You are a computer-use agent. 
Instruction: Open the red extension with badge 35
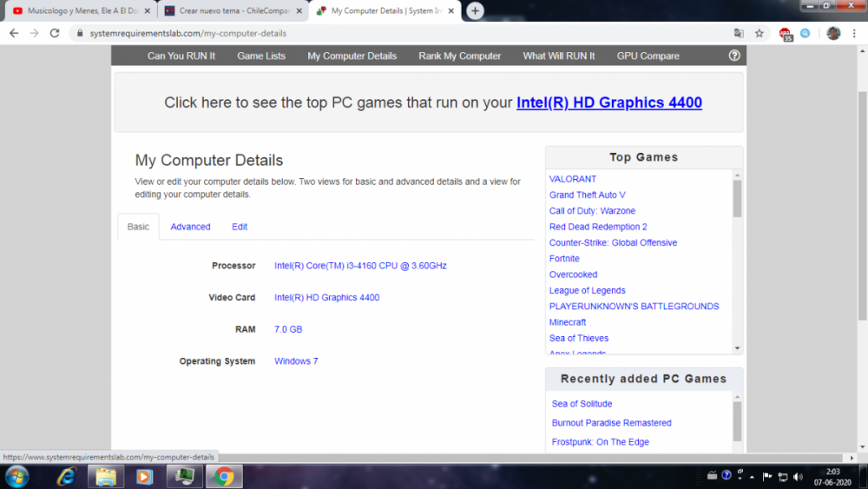(786, 35)
